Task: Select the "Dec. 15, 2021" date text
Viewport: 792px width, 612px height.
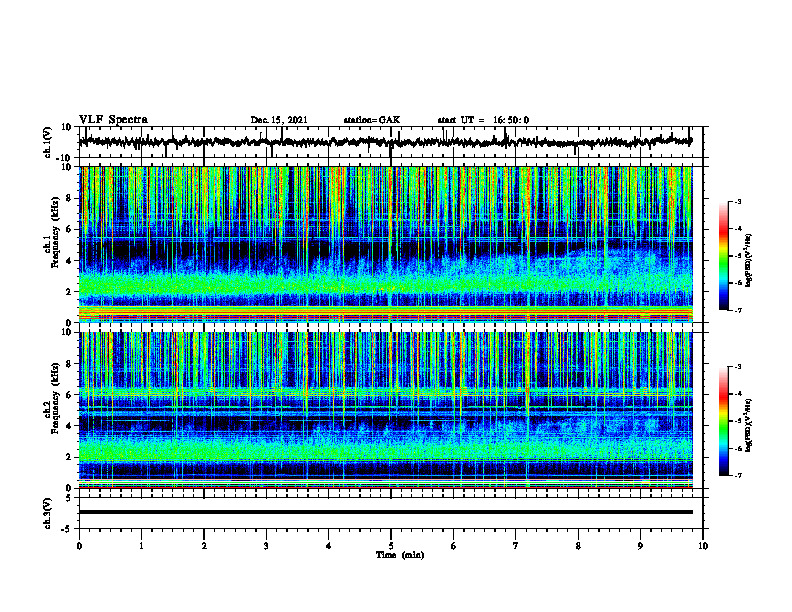Action: [279, 120]
